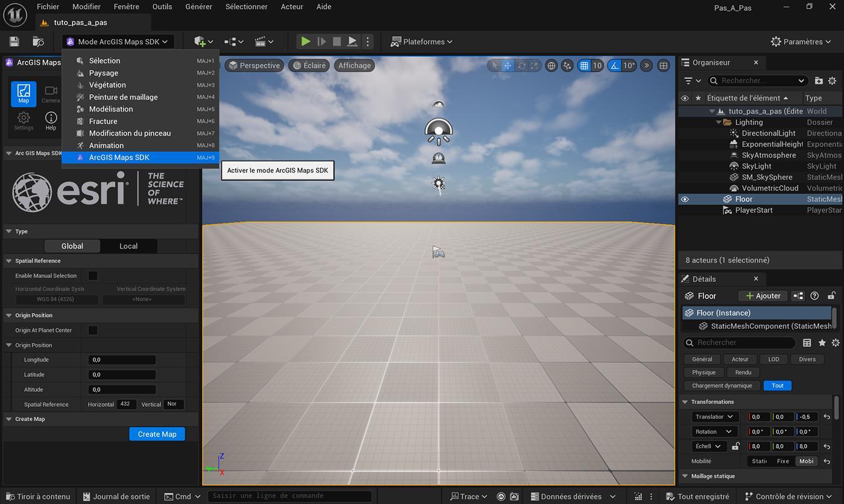The height and width of the screenshot is (504, 844).
Task: Click the viewport layout icon at top right
Action: point(663,66)
